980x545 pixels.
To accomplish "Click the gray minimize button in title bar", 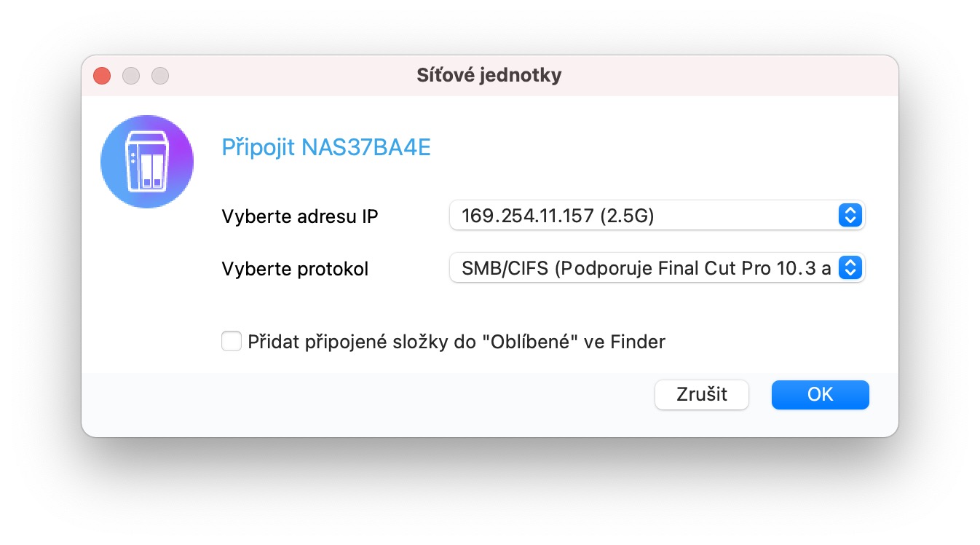I will pos(131,76).
